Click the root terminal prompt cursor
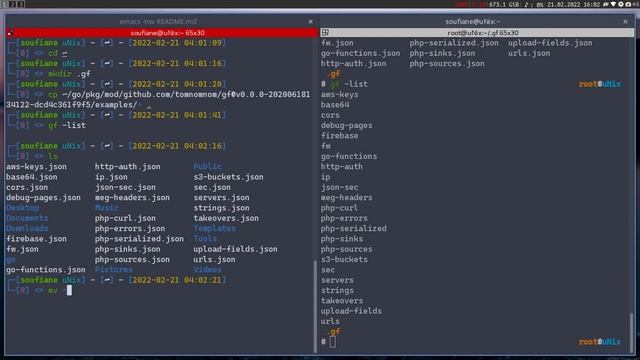 click(x=333, y=342)
